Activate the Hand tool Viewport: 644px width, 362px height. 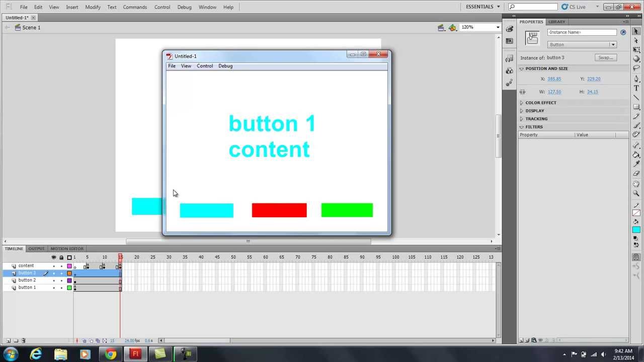[636, 184]
